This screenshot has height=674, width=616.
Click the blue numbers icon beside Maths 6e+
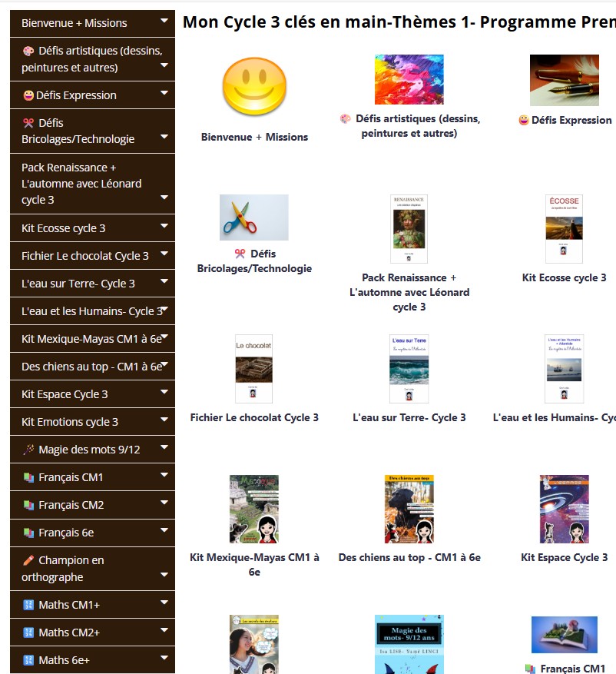28,660
